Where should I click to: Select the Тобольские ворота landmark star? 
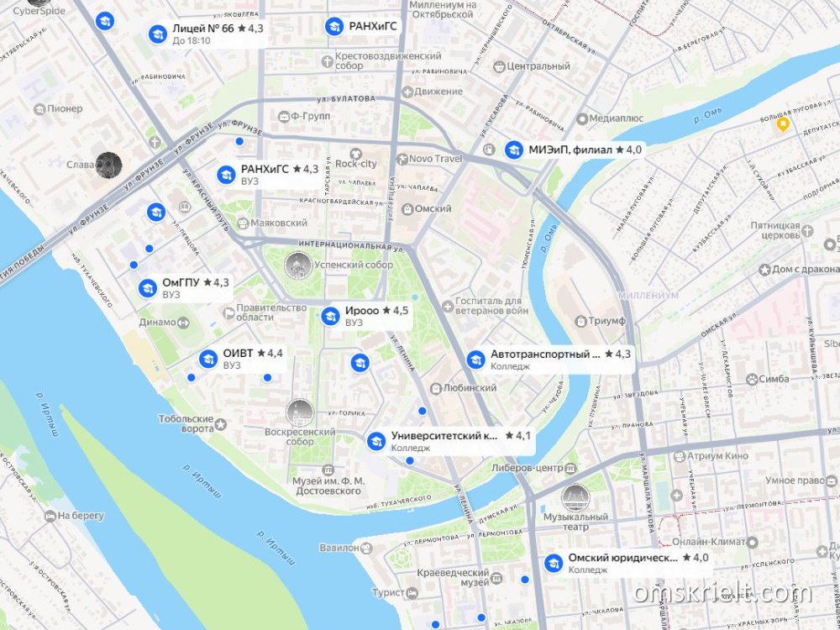click(221, 425)
